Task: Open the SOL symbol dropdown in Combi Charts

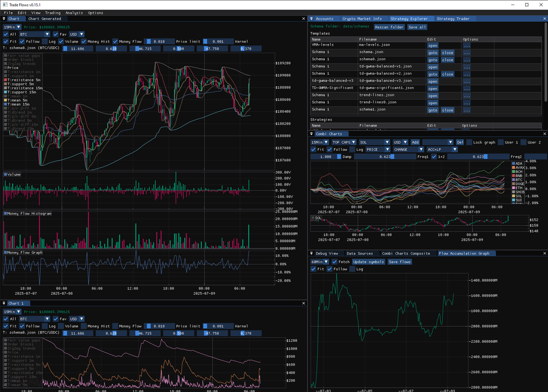Action: 374,142
